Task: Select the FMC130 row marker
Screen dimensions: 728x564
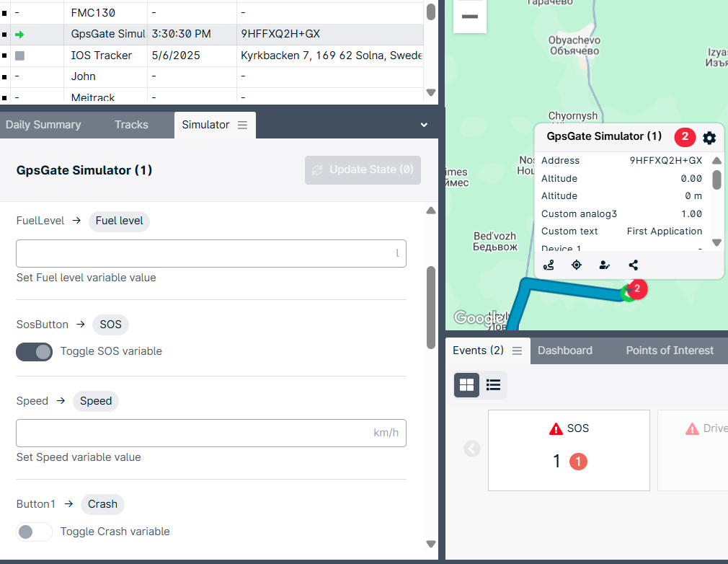Action: [x=4, y=13]
